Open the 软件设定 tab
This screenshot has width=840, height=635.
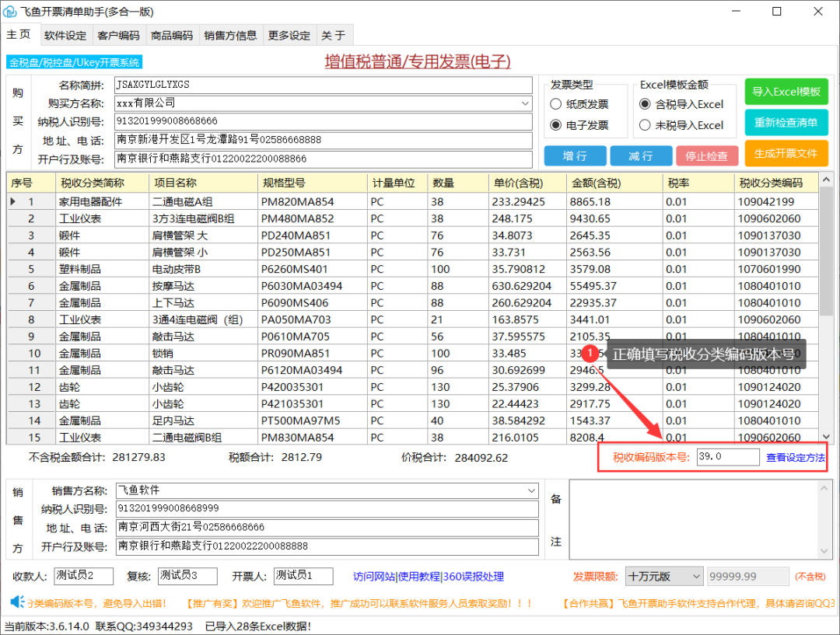(65, 35)
